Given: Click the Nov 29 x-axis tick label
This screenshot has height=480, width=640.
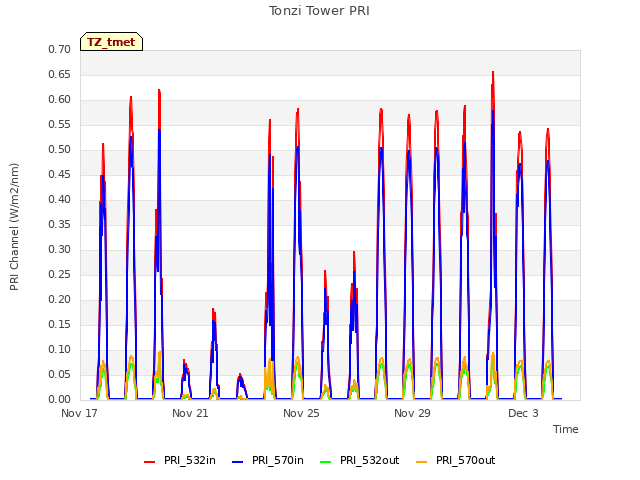Looking at the screenshot, I should [x=412, y=413].
